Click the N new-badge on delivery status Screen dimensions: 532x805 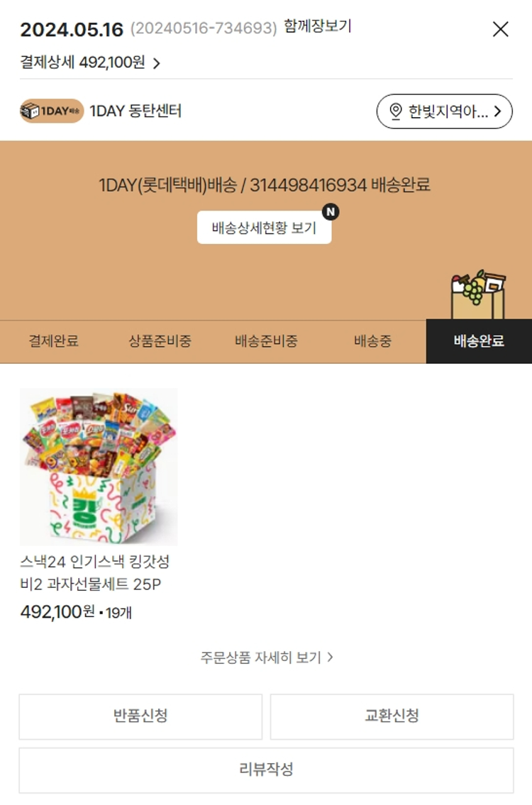[x=331, y=211]
